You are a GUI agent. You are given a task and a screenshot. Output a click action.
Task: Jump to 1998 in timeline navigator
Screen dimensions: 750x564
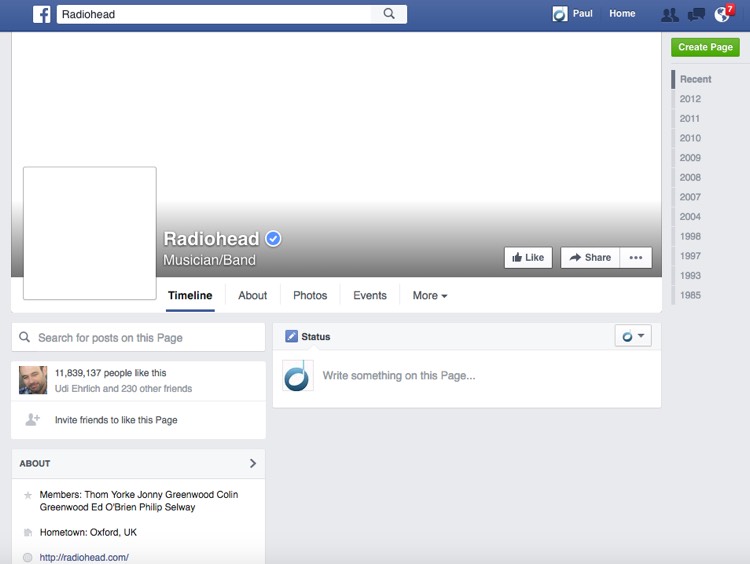pos(690,236)
